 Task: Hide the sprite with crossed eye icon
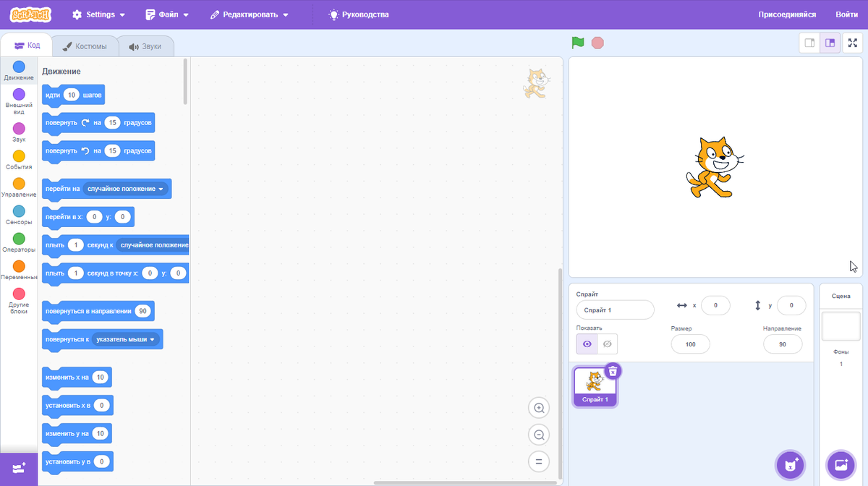click(x=608, y=344)
